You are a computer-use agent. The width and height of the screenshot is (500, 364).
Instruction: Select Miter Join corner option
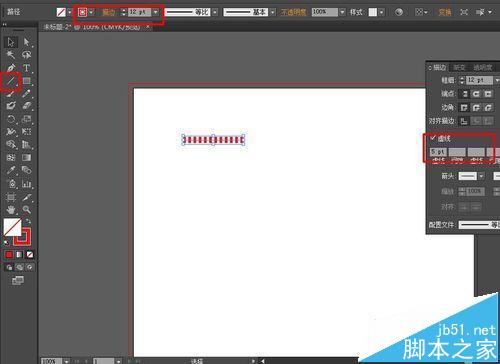point(464,107)
